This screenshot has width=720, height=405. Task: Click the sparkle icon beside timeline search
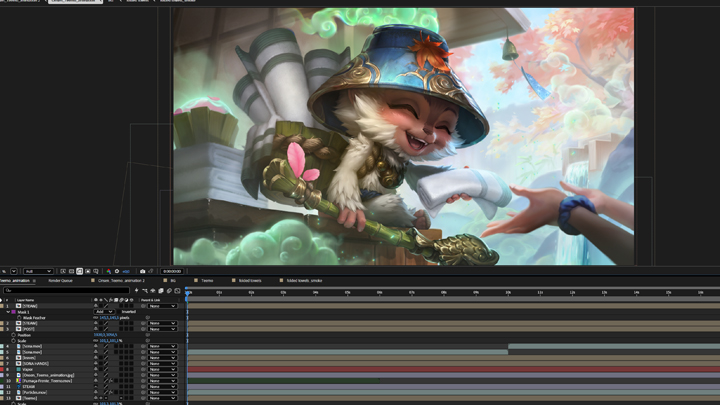[x=136, y=290]
